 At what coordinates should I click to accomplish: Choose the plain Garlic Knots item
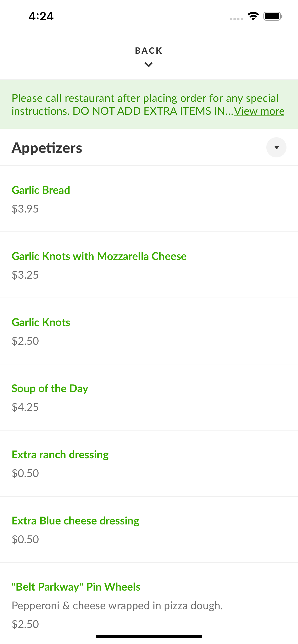[x=41, y=322]
